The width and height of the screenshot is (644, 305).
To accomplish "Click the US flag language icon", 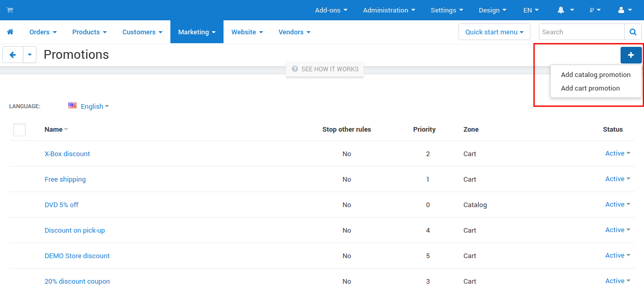I will (x=72, y=106).
